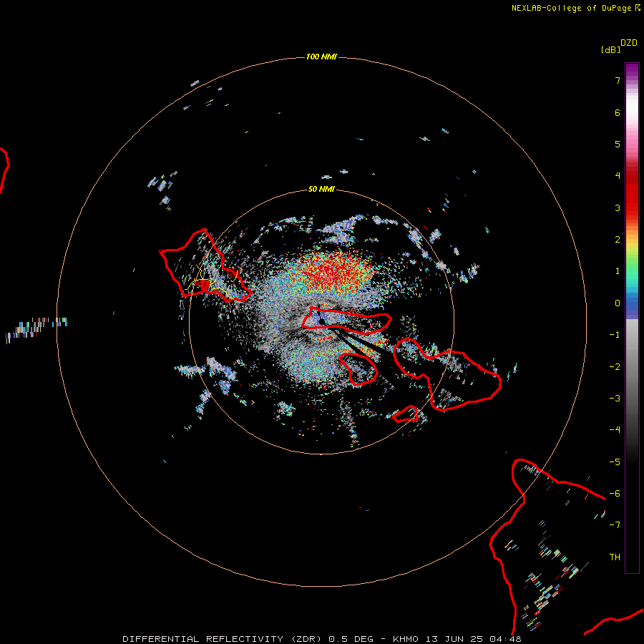
Task: Click the positive 1 scale value
Action: pos(618,271)
